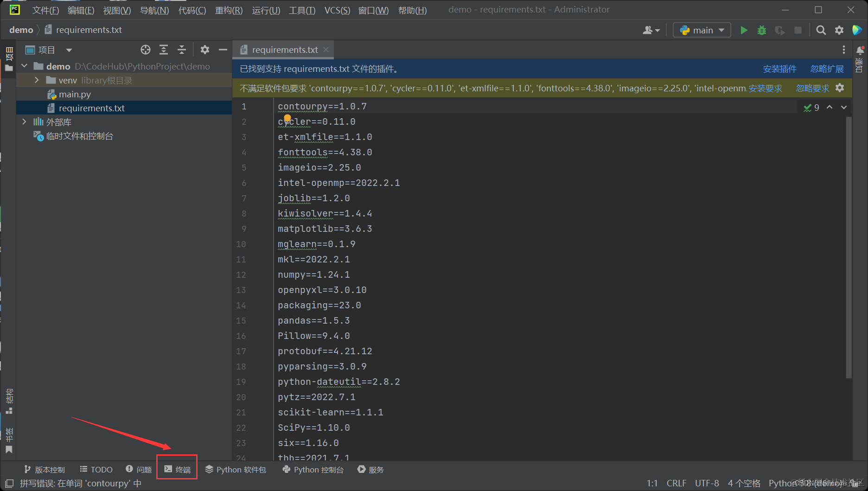Open the Structure tool window on left sidebar
Screen dimensions: 868x491
pyautogui.click(x=9, y=402)
